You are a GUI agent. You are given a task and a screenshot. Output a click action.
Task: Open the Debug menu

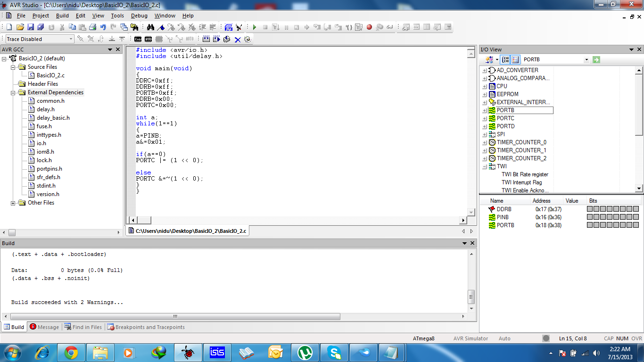click(x=139, y=16)
